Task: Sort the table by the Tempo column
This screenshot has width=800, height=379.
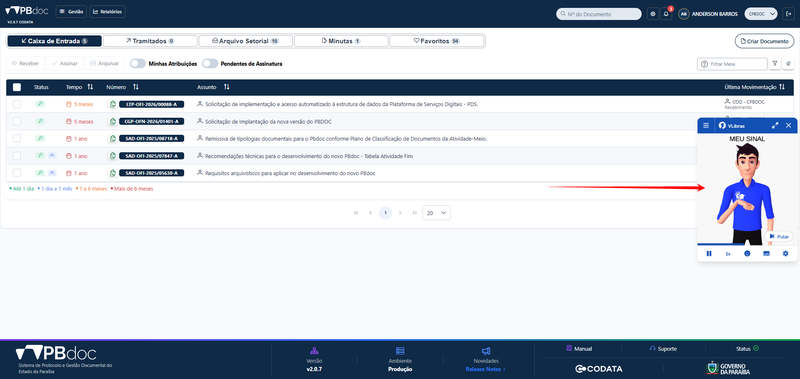Action: pyautogui.click(x=90, y=87)
